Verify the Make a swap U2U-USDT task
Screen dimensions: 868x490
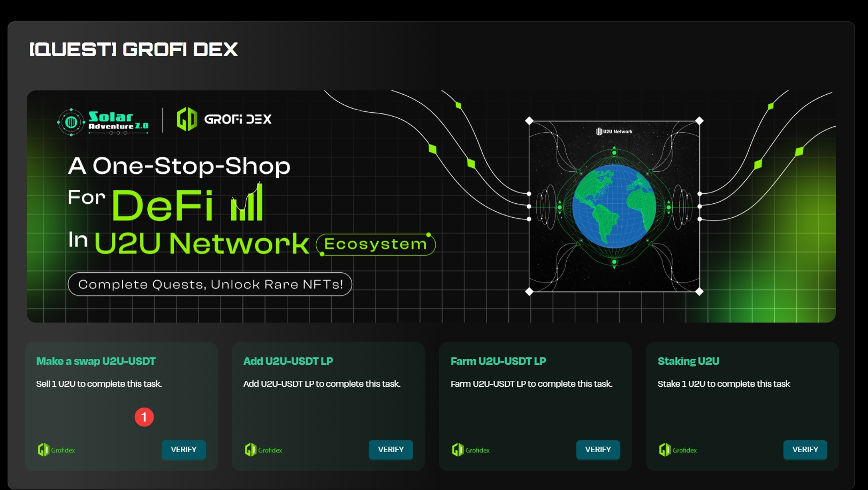click(184, 450)
